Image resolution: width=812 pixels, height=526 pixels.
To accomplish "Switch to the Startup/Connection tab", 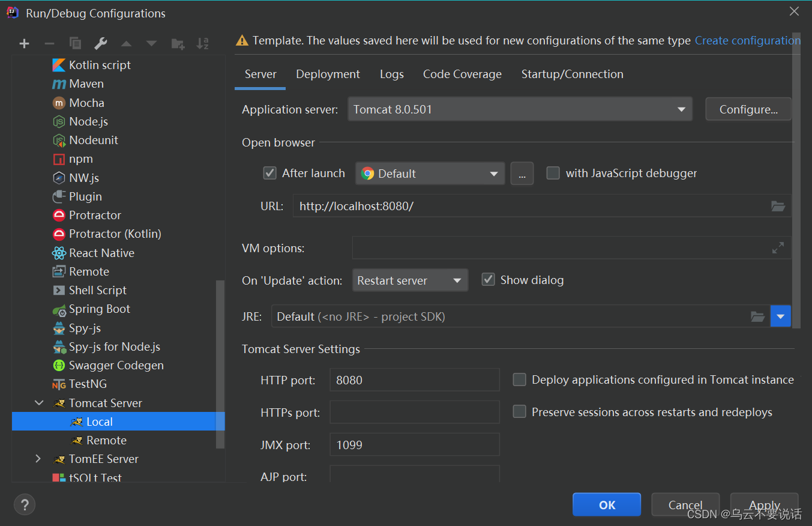I will click(x=572, y=74).
